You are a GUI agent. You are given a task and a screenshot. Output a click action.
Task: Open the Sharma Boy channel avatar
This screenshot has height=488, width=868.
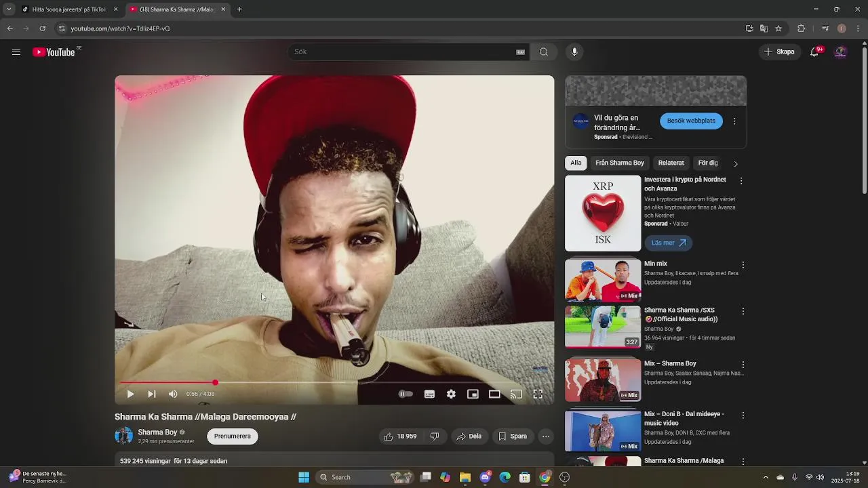click(123, 436)
